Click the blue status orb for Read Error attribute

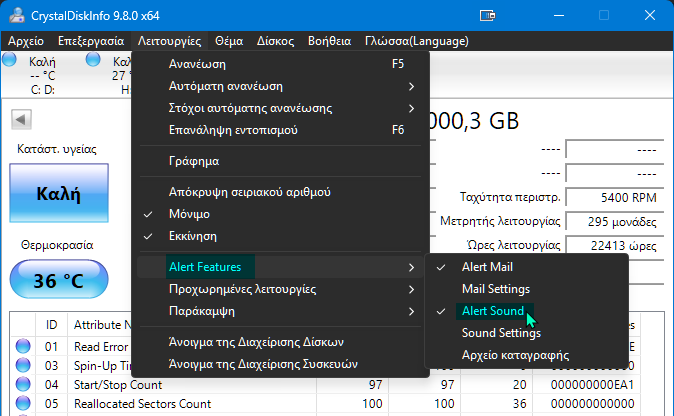click(25, 347)
